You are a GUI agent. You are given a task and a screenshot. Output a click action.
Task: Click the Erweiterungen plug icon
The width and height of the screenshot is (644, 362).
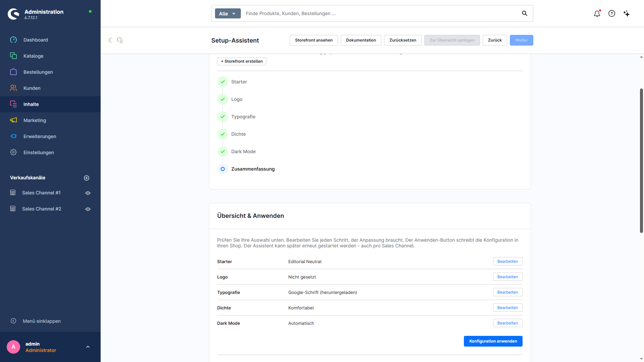coord(13,136)
